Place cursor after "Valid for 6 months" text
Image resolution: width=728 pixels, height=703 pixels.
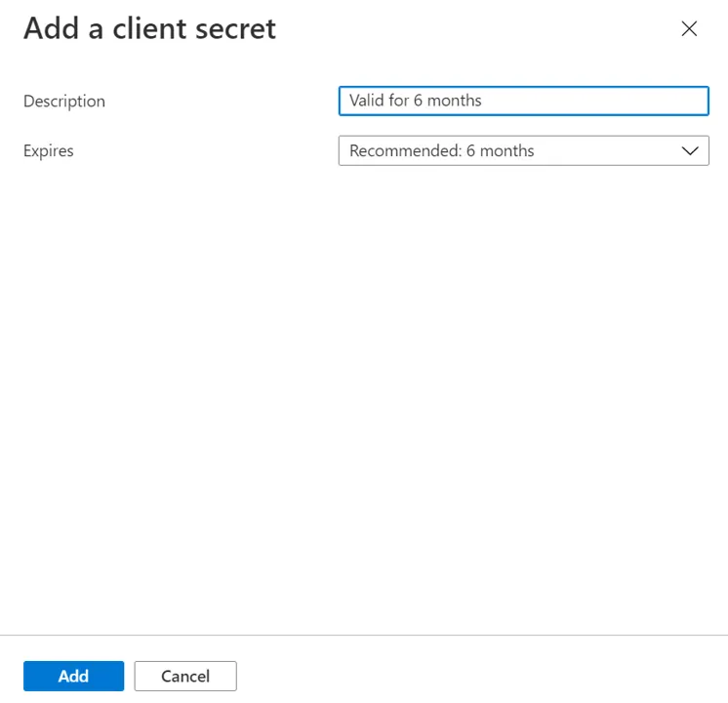click(x=483, y=101)
